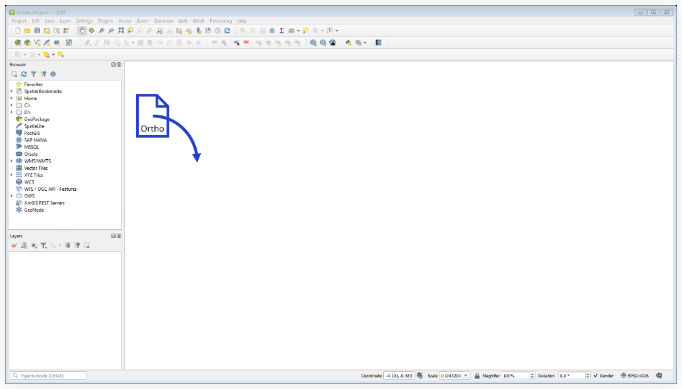Refresh the Browser panel
The height and width of the screenshot is (389, 682).
point(24,74)
